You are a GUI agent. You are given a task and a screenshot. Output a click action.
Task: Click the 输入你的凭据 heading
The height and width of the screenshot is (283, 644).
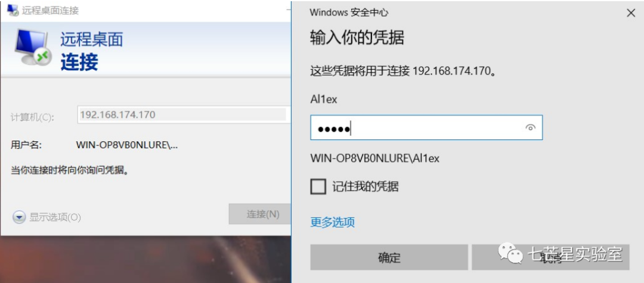coord(357,38)
